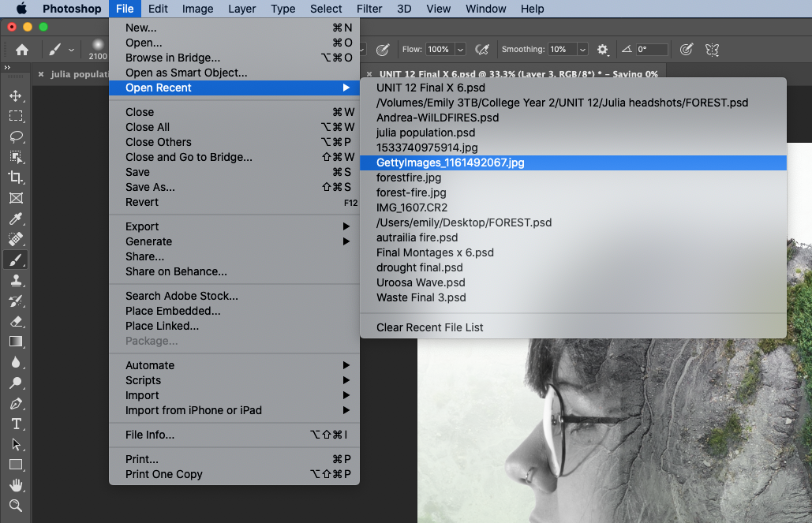Select the Blur tool
812x523 pixels.
pyautogui.click(x=16, y=362)
